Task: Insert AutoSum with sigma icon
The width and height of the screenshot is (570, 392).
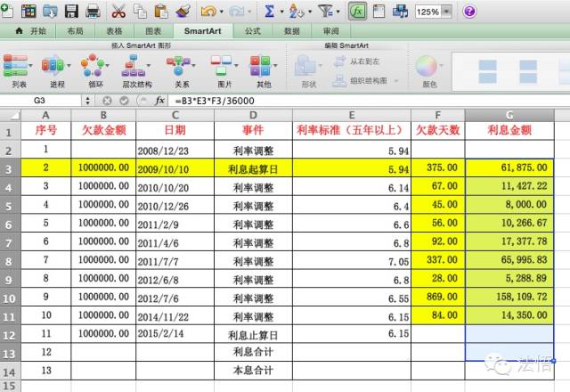Action: click(x=269, y=12)
